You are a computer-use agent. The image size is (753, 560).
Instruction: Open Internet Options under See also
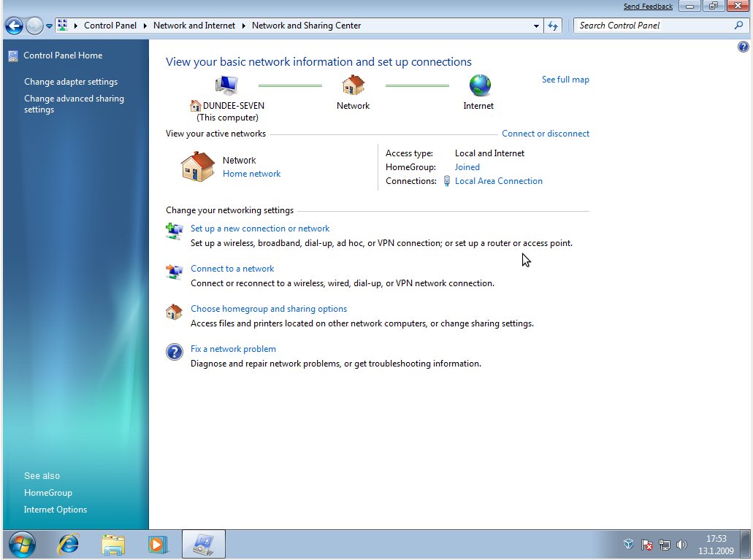point(56,510)
